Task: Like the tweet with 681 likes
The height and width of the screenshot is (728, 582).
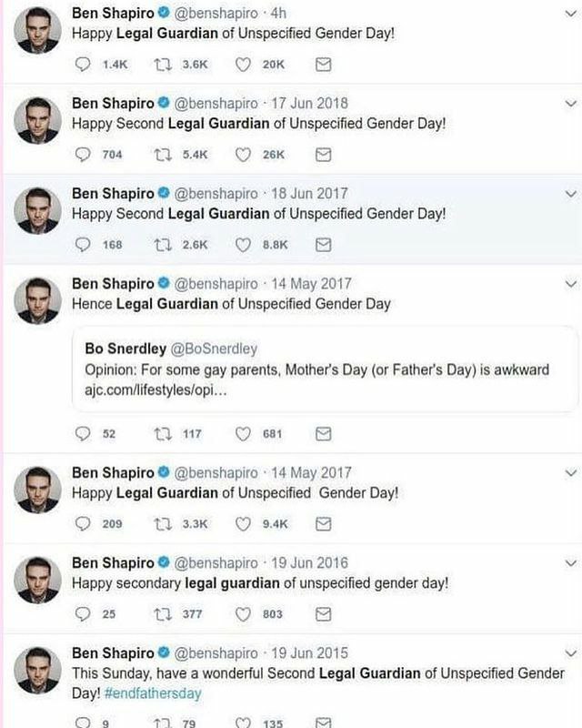Action: tap(244, 434)
